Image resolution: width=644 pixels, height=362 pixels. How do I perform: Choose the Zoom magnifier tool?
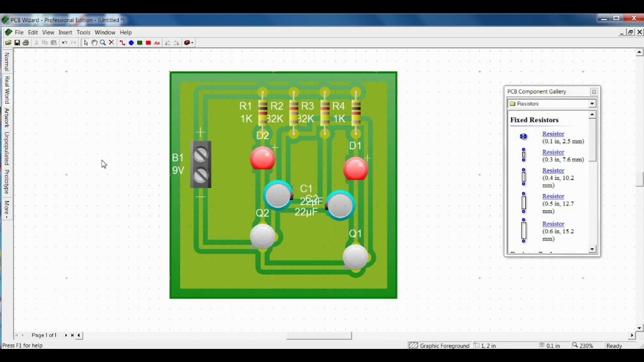(103, 43)
